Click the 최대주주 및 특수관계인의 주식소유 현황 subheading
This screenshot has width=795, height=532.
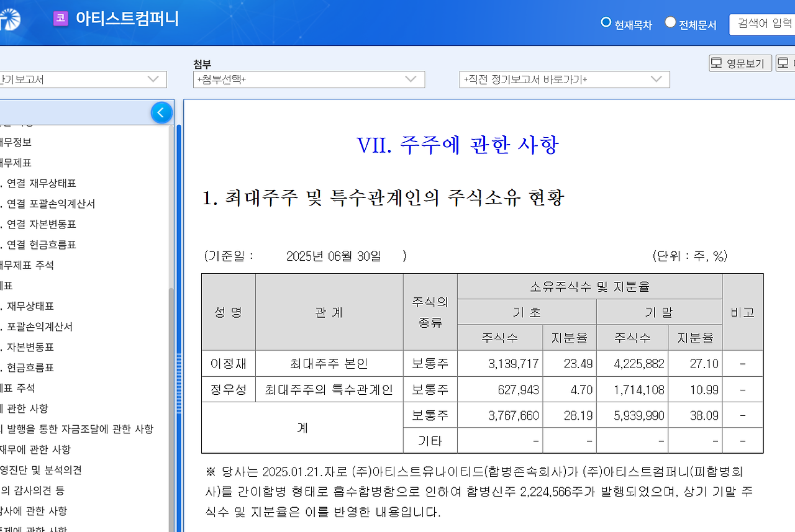tap(383, 198)
